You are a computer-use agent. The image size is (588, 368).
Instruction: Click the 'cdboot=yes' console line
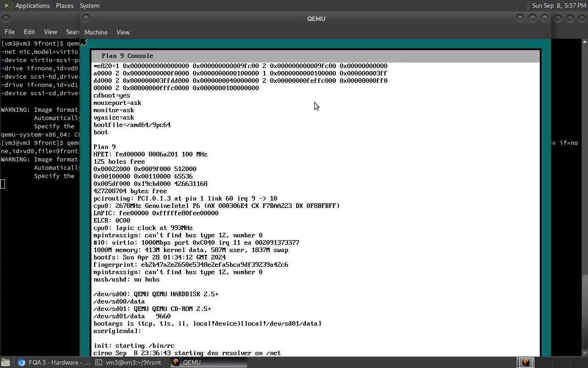coord(112,95)
